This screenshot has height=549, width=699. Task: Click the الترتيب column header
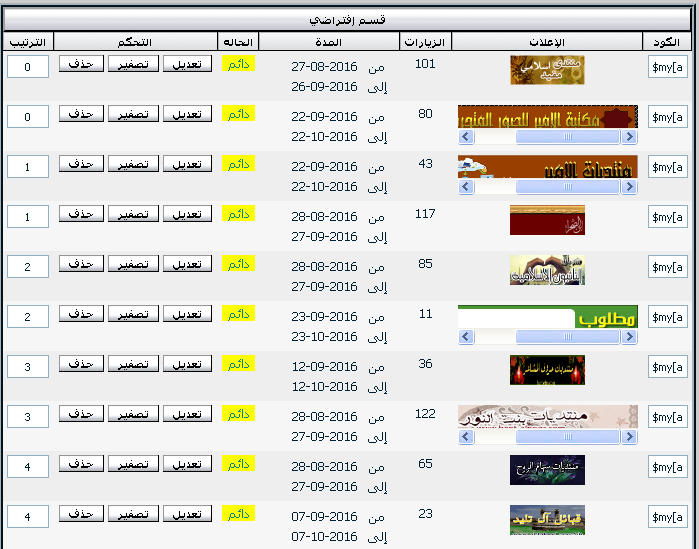(28, 42)
